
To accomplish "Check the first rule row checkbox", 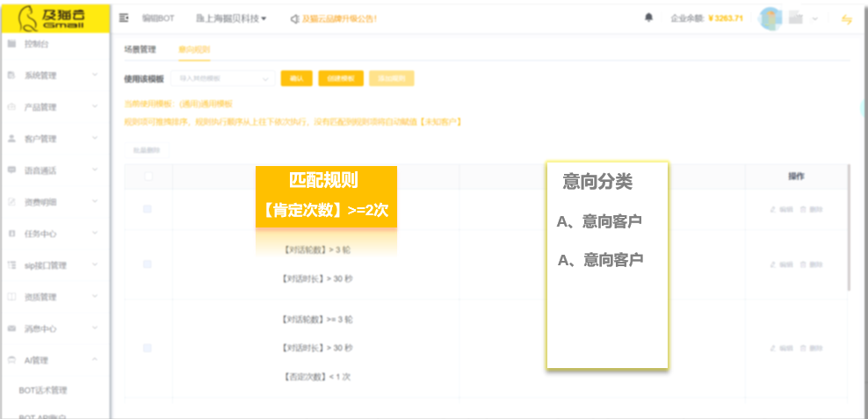I will (148, 209).
